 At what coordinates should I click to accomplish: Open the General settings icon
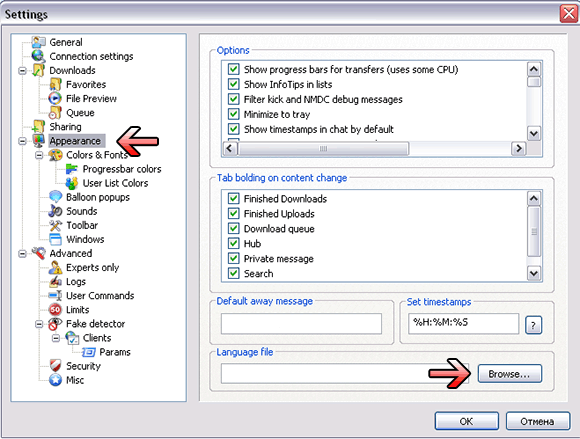point(38,42)
